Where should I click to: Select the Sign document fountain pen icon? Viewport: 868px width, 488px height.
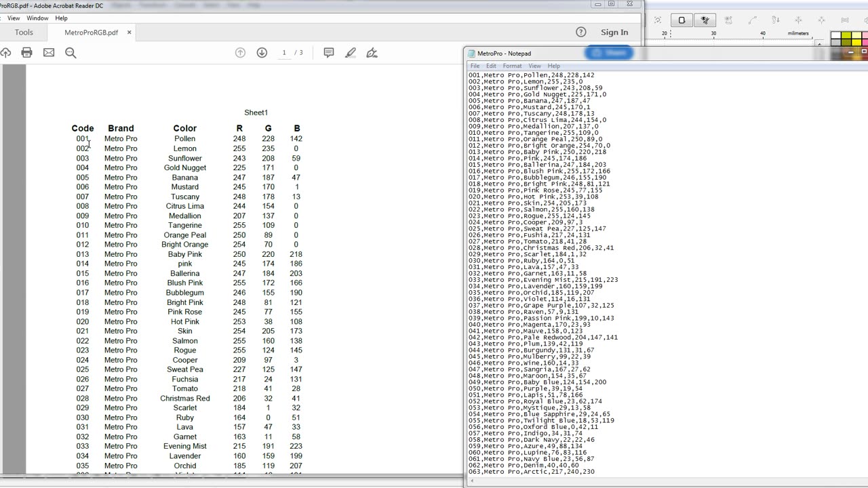pos(372,53)
